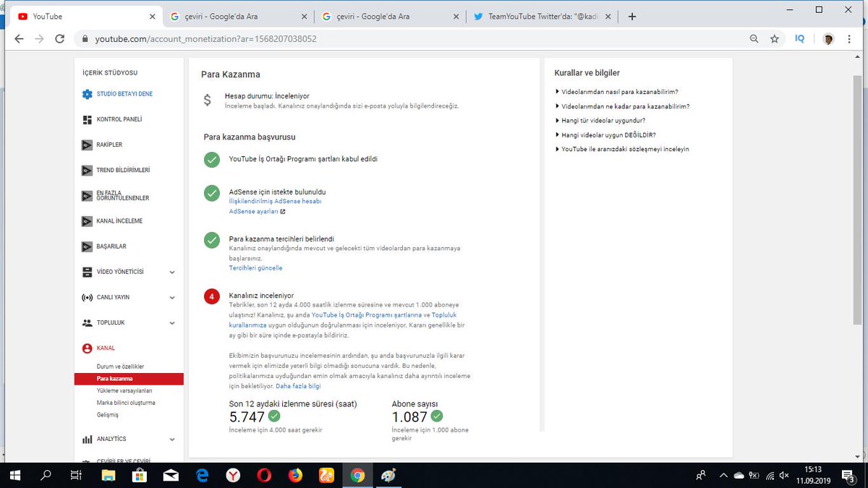Close the YouTube tab
The width and height of the screenshot is (868, 488).
pos(152,17)
